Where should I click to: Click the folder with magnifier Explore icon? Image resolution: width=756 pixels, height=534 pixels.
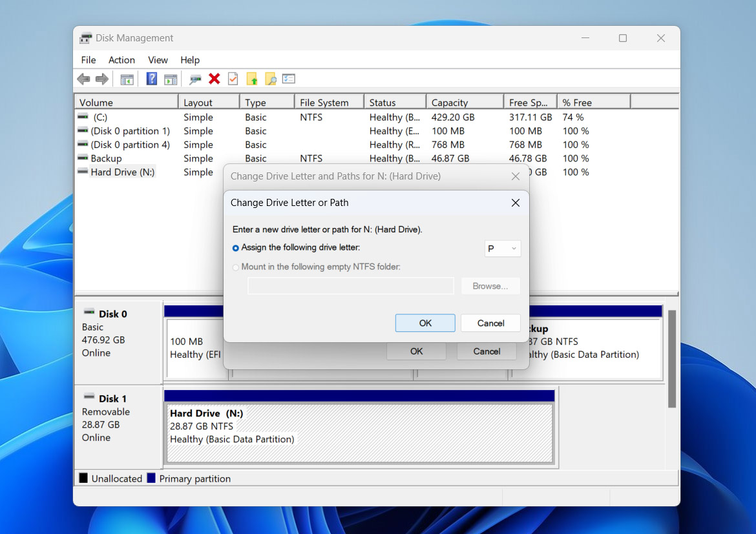(271, 79)
